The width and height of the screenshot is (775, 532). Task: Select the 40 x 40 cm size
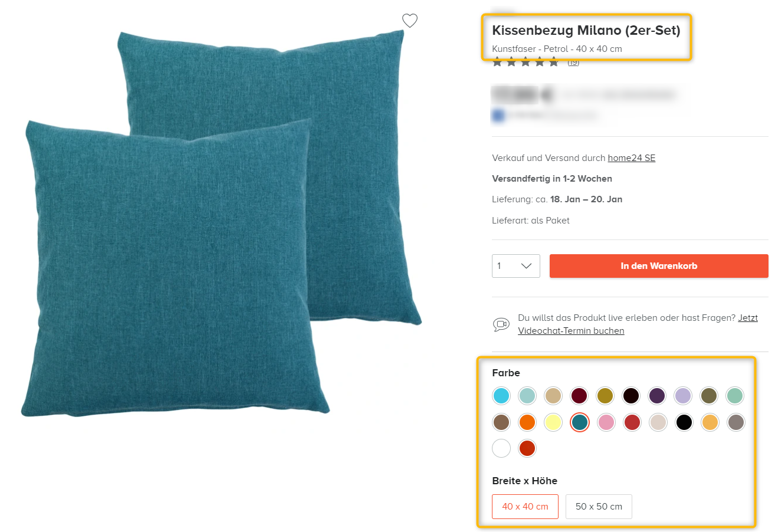pos(525,507)
